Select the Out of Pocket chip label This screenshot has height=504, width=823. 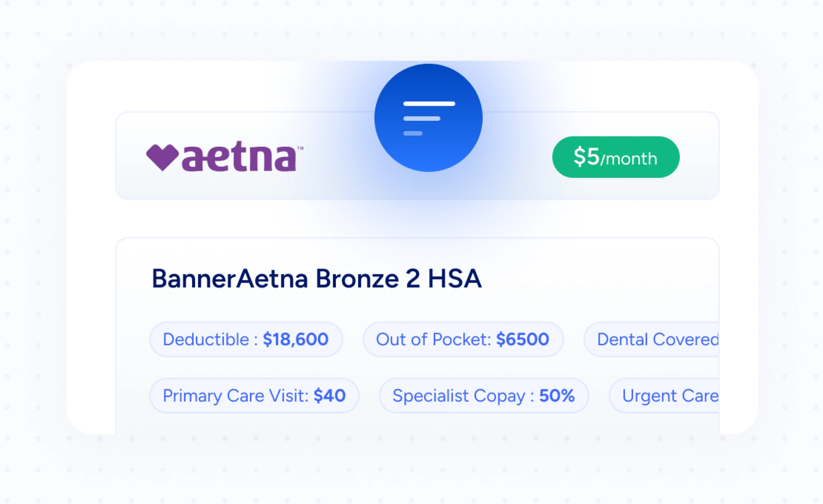point(433,339)
